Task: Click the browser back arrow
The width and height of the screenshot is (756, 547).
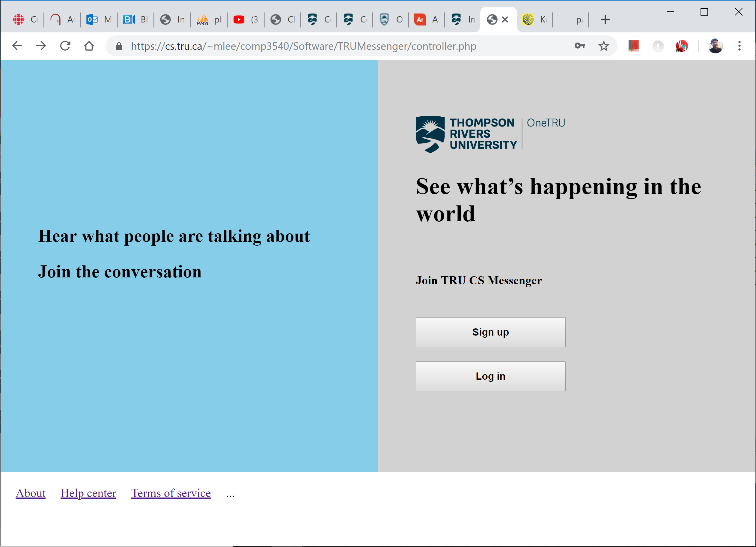Action: (17, 46)
